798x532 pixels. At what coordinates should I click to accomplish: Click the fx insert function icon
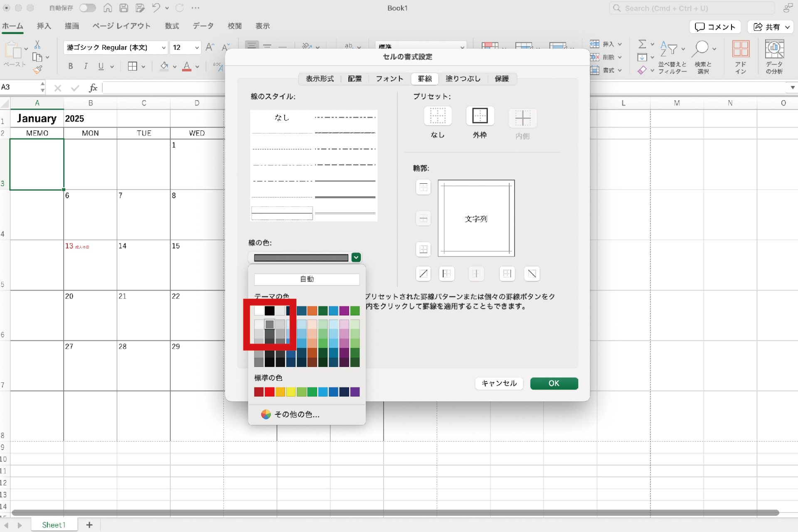coord(93,88)
